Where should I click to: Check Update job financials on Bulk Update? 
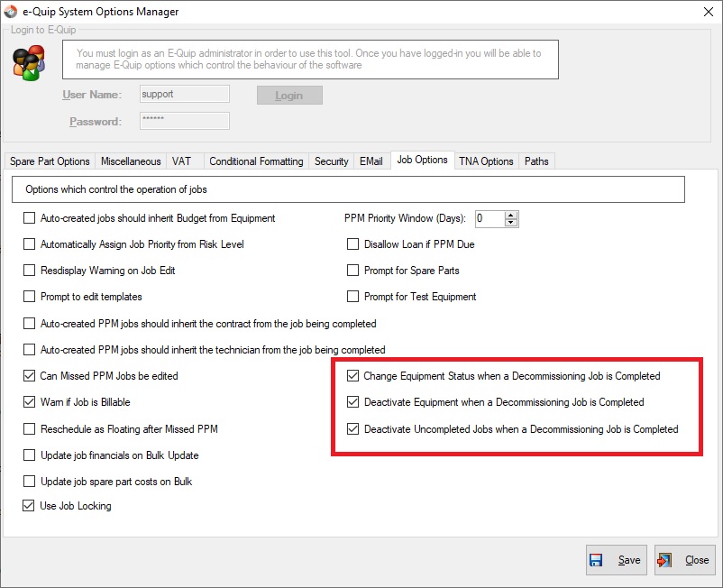(29, 455)
